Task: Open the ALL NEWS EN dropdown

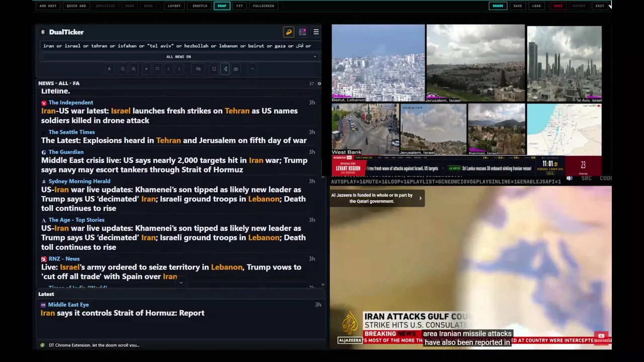Action: [180, 57]
